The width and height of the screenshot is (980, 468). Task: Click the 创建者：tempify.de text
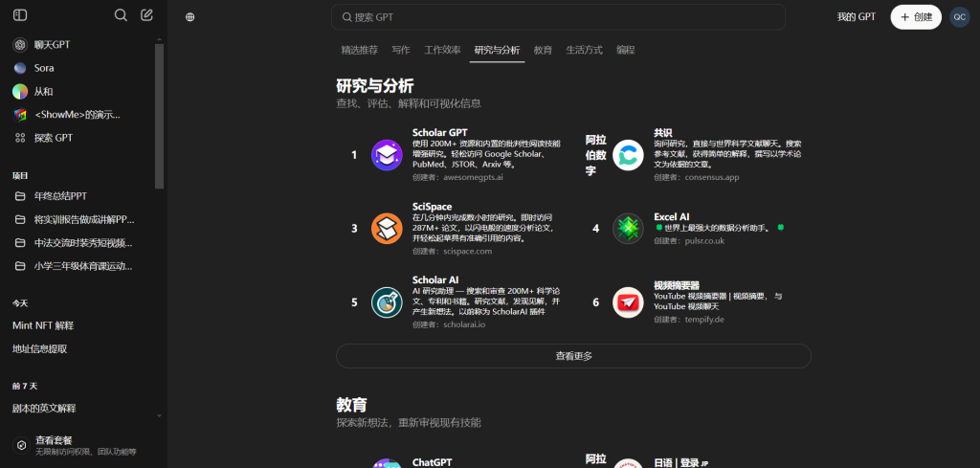[689, 320]
